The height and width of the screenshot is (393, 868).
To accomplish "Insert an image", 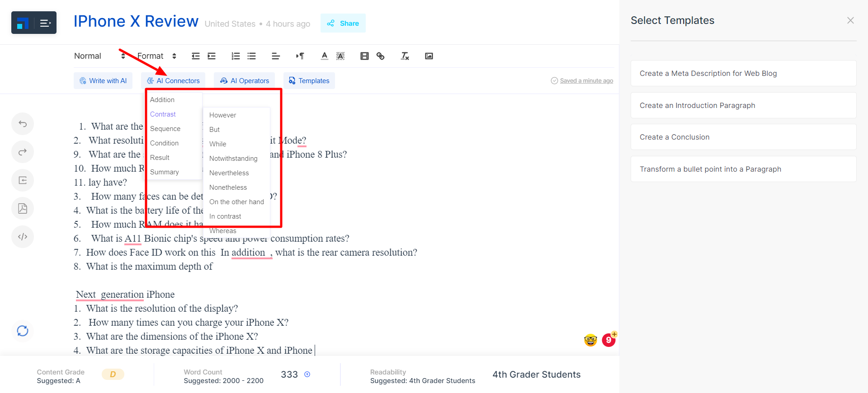I will point(429,56).
